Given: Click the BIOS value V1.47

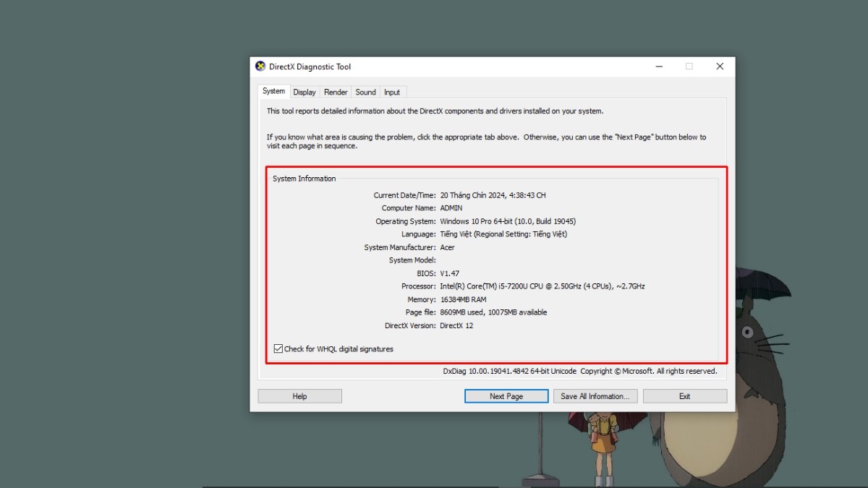Looking at the screenshot, I should 449,273.
